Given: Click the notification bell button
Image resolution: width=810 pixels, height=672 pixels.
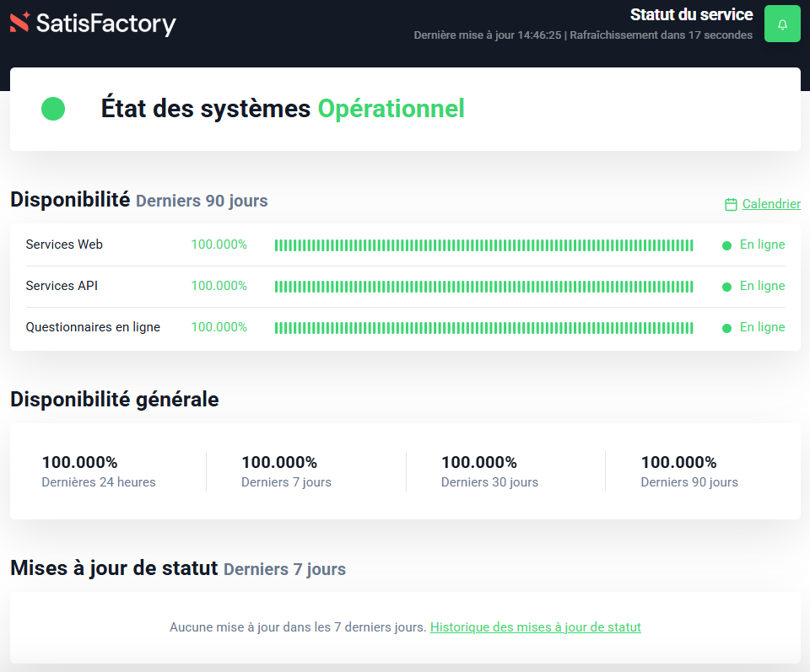Looking at the screenshot, I should pyautogui.click(x=782, y=24).
